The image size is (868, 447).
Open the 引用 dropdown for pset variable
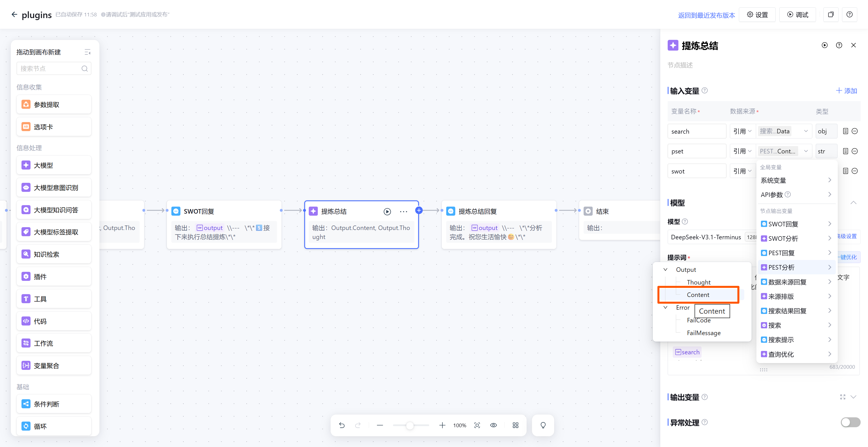point(742,151)
